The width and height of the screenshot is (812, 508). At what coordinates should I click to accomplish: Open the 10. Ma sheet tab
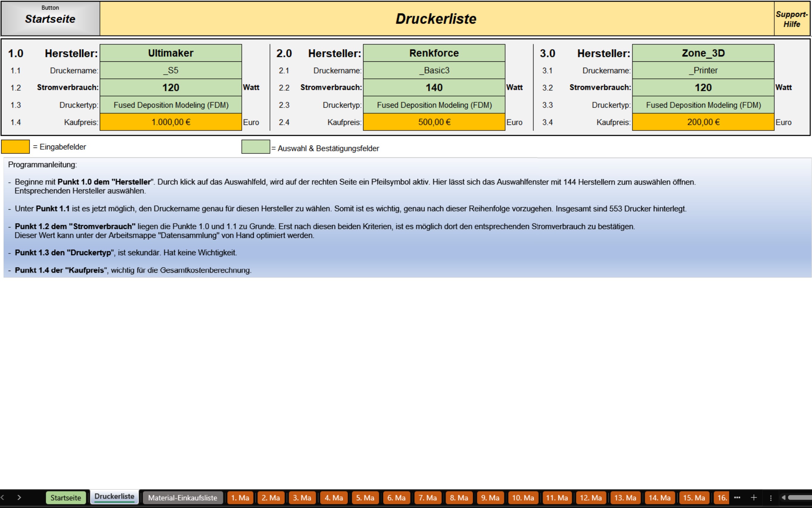[x=523, y=498]
